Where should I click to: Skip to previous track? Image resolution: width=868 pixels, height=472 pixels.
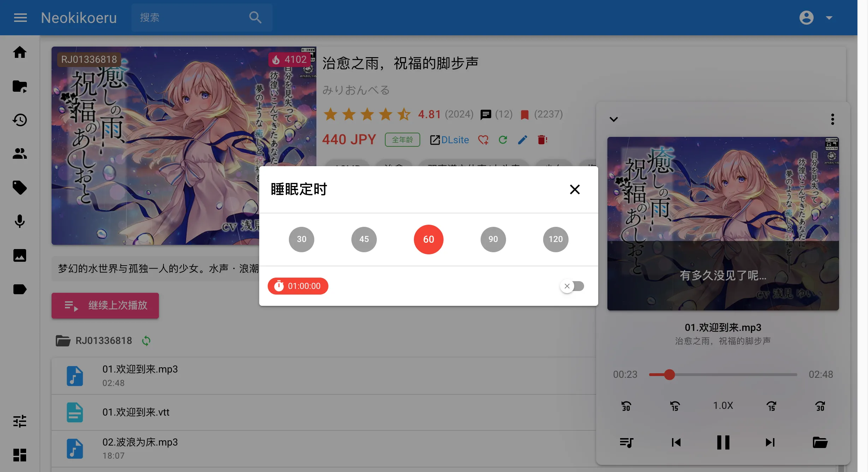click(676, 442)
